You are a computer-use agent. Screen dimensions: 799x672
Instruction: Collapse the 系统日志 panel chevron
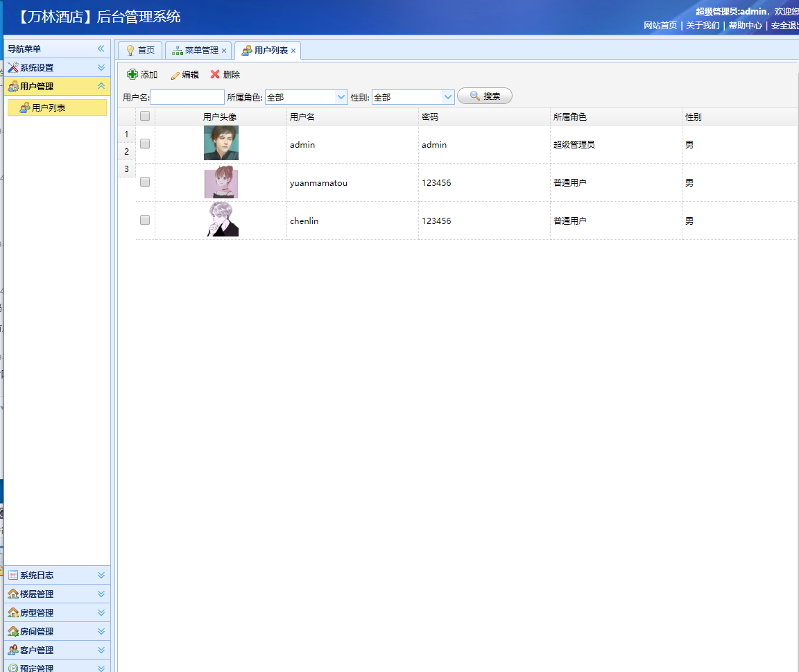coord(101,575)
